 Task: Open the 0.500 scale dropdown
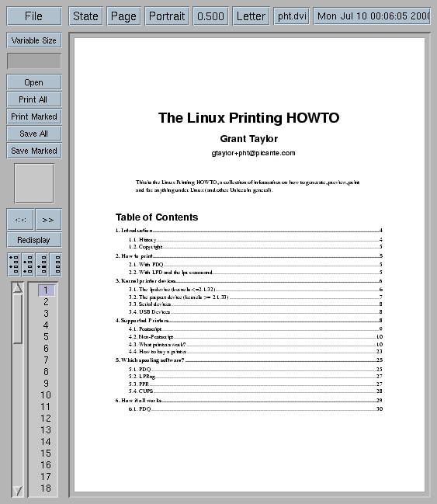(x=210, y=16)
